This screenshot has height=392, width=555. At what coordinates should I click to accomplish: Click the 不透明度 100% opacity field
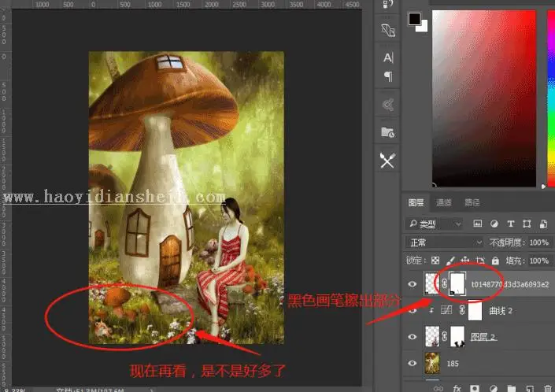click(539, 242)
